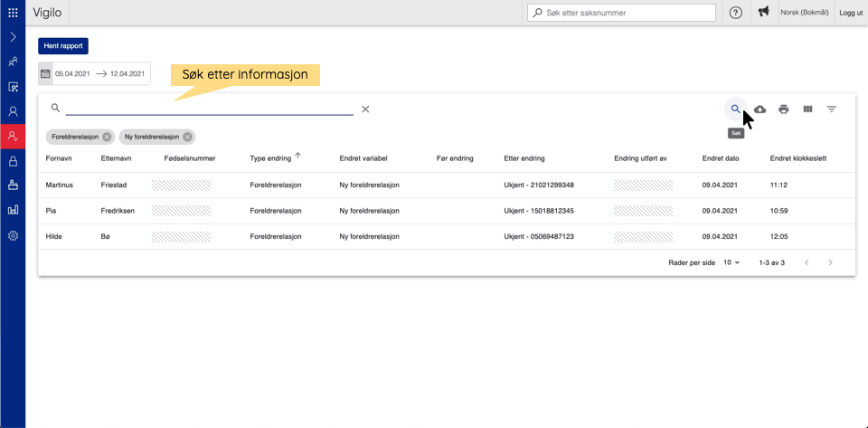
Task: Open the bar chart statistics sidebar icon
Action: [13, 211]
